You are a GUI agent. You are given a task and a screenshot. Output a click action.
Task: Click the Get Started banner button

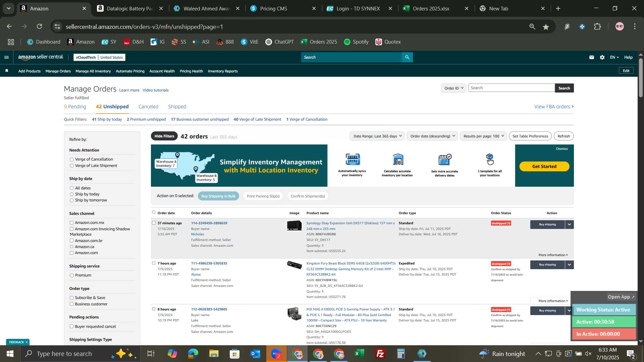pos(544,166)
